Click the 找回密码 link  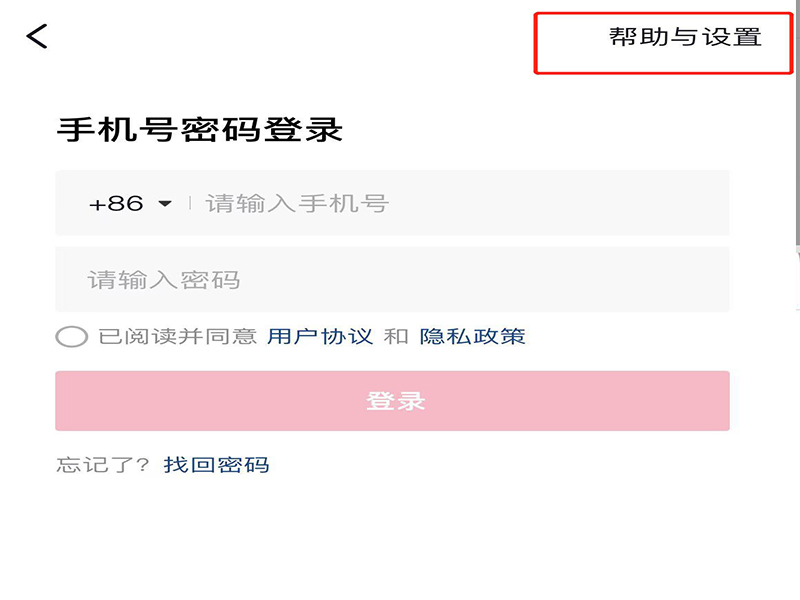pos(216,464)
